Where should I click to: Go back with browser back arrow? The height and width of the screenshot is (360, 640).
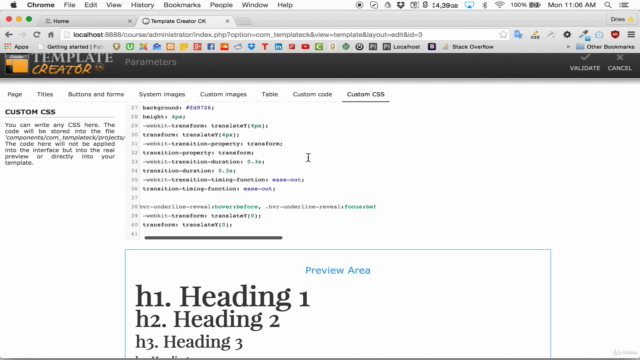[x=9, y=35]
